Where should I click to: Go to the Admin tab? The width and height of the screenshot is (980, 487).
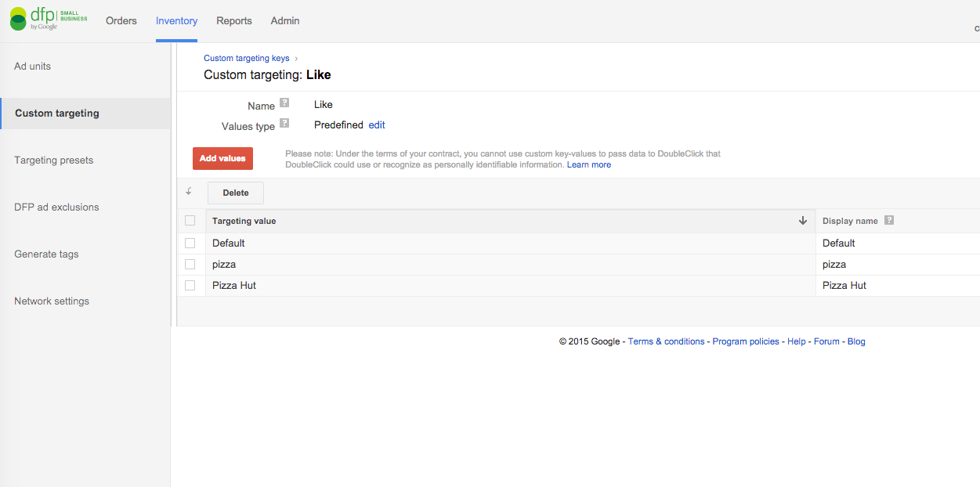point(285,21)
